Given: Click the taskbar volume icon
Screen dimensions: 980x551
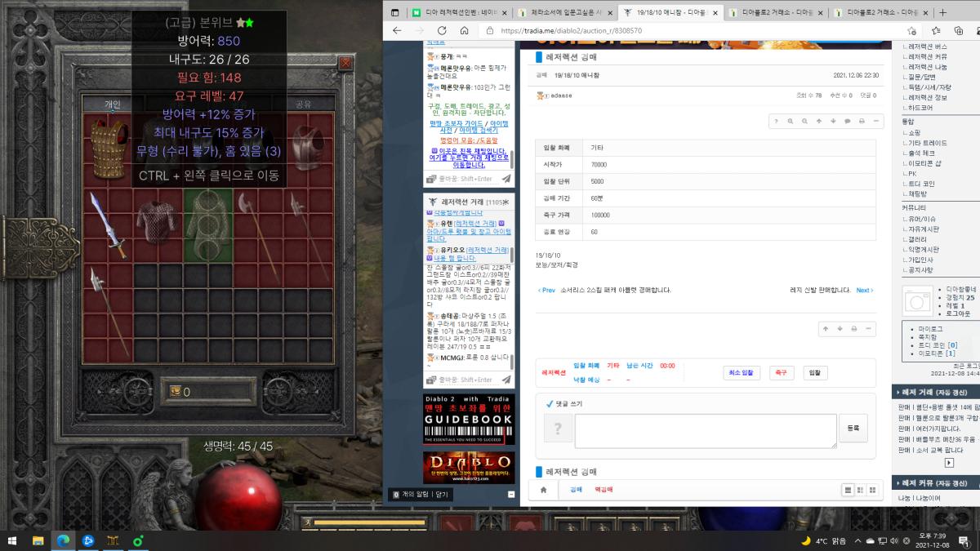Looking at the screenshot, I should click(x=894, y=540).
